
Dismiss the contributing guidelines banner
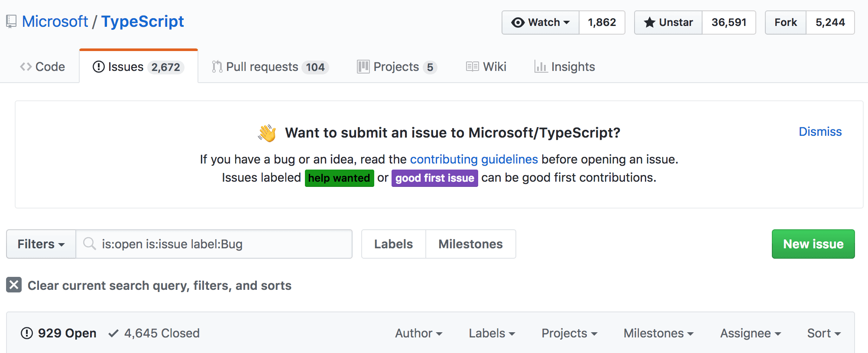pos(820,132)
